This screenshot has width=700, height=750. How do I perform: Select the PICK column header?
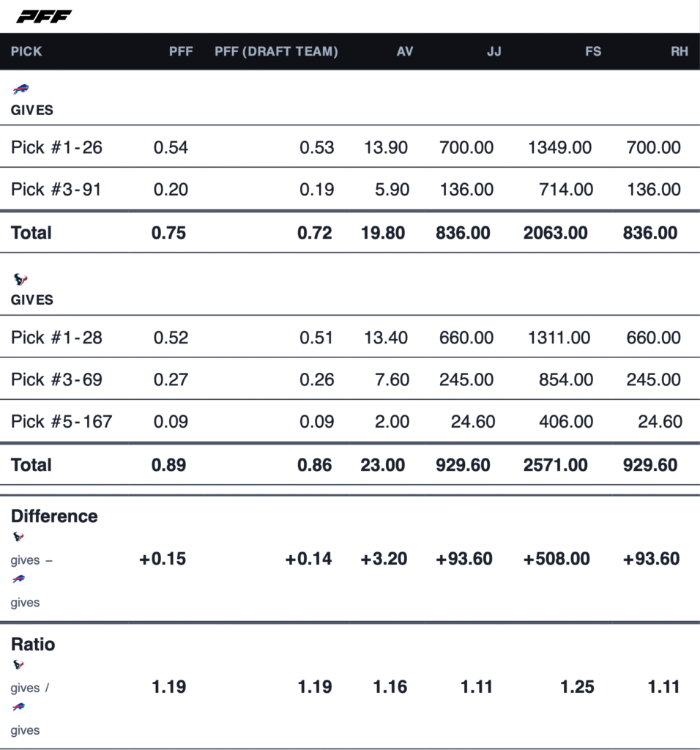(26, 52)
